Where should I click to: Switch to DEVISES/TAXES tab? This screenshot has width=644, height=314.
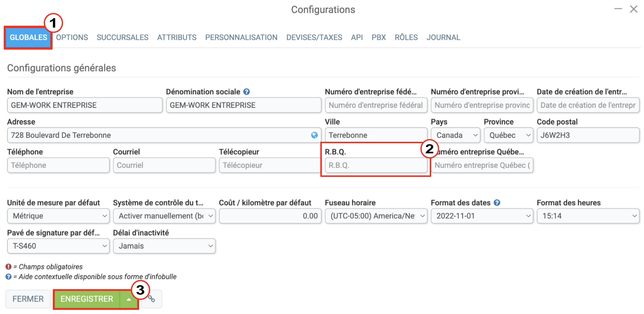pyautogui.click(x=314, y=37)
